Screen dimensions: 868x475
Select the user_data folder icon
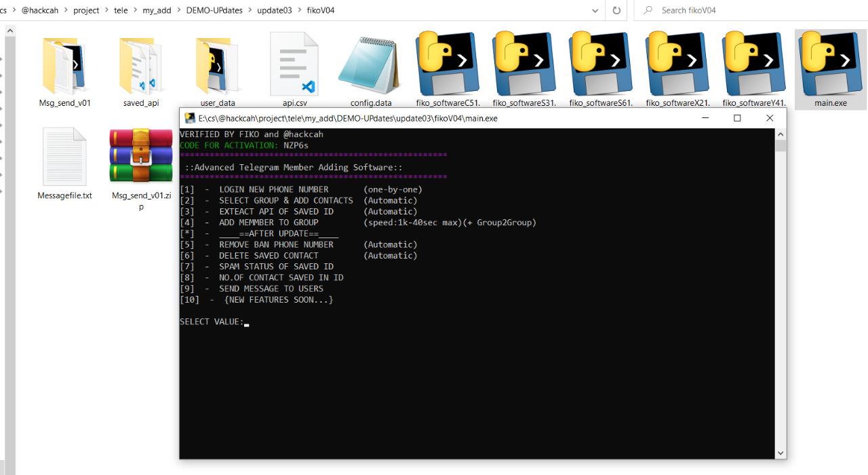pyautogui.click(x=218, y=64)
